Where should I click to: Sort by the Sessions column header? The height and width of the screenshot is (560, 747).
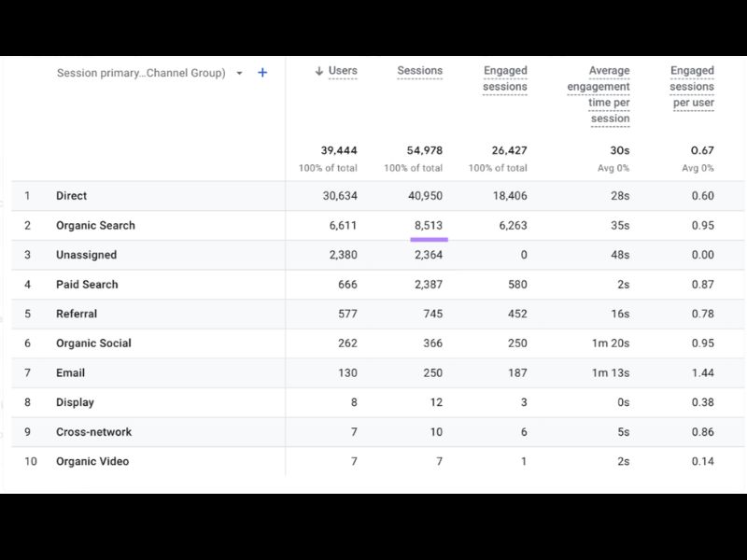[x=419, y=71]
